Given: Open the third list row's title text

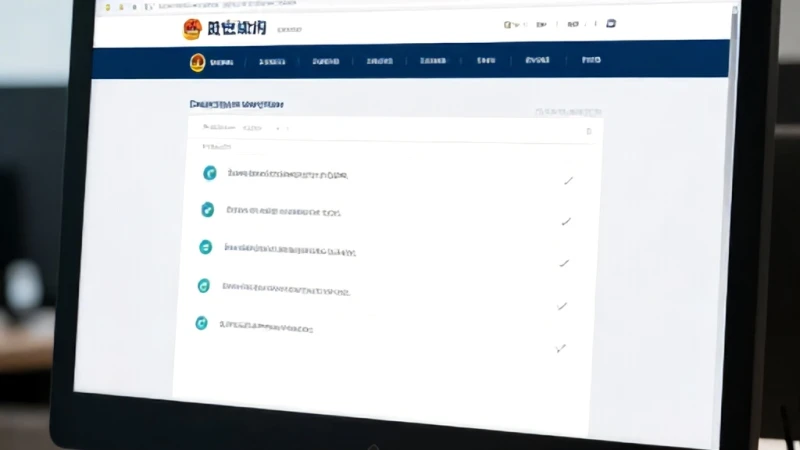Looking at the screenshot, I should [290, 250].
